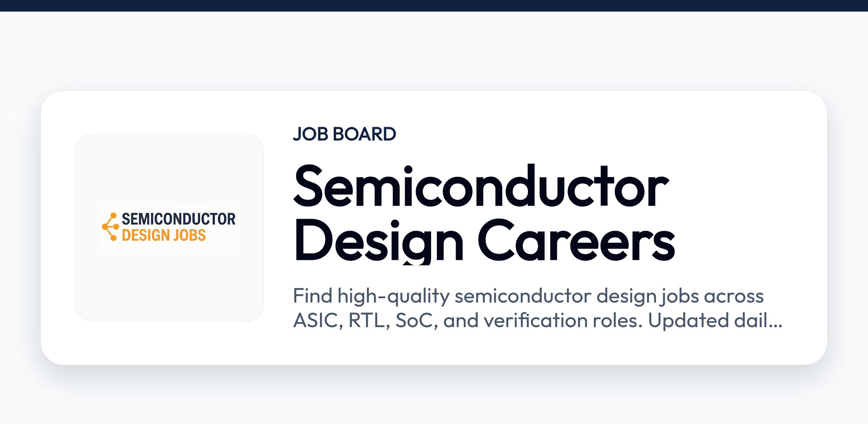Click the JOB BOARD category label
Screen dimensions: 868x424
(344, 134)
